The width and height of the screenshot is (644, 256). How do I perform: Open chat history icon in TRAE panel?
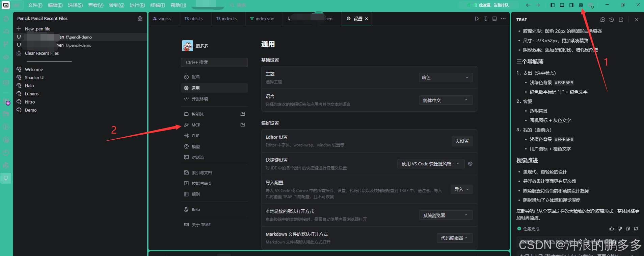pos(612,20)
